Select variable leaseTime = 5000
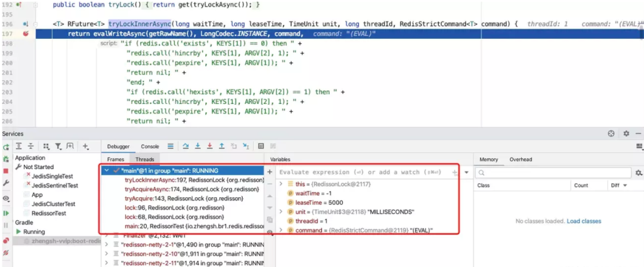This screenshot has width=644, height=267. (x=315, y=202)
